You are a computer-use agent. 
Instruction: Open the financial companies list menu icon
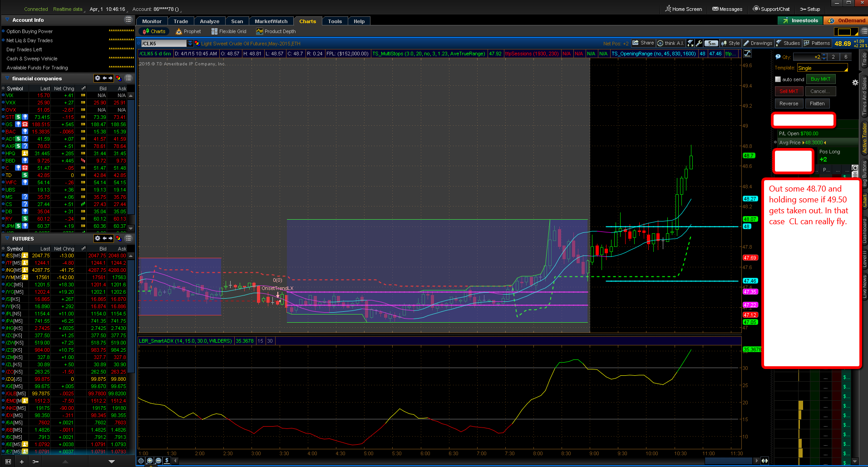pyautogui.click(x=128, y=79)
